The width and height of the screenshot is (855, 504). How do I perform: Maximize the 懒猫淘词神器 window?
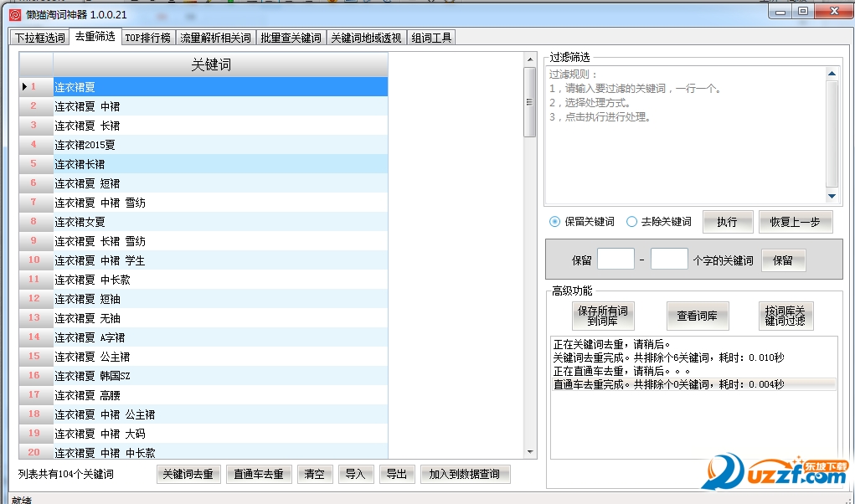pos(803,11)
